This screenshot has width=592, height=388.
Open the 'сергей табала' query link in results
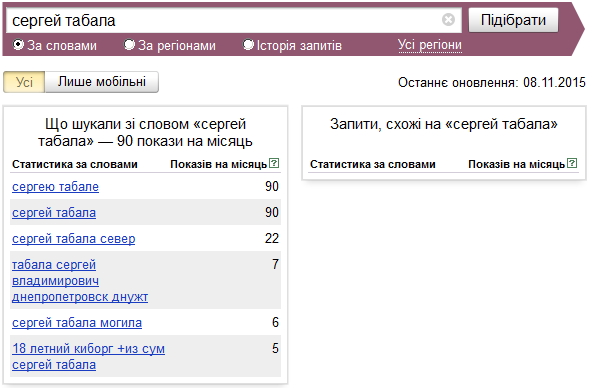point(54,212)
